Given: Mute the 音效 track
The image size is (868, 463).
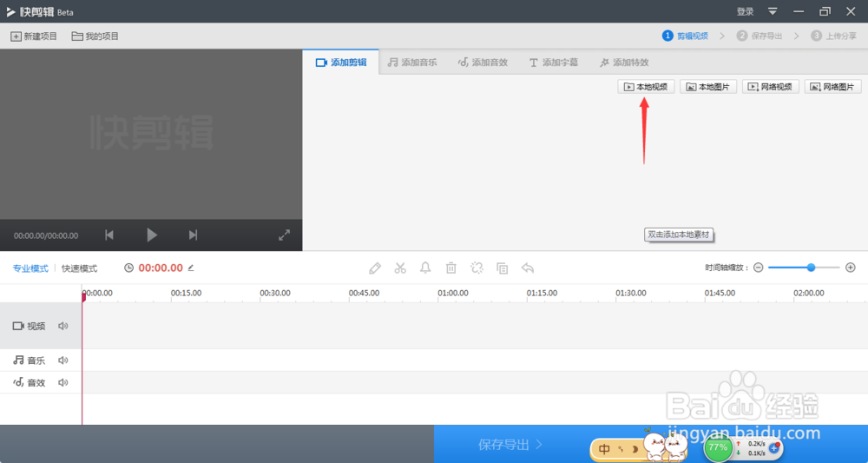Looking at the screenshot, I should pyautogui.click(x=63, y=383).
